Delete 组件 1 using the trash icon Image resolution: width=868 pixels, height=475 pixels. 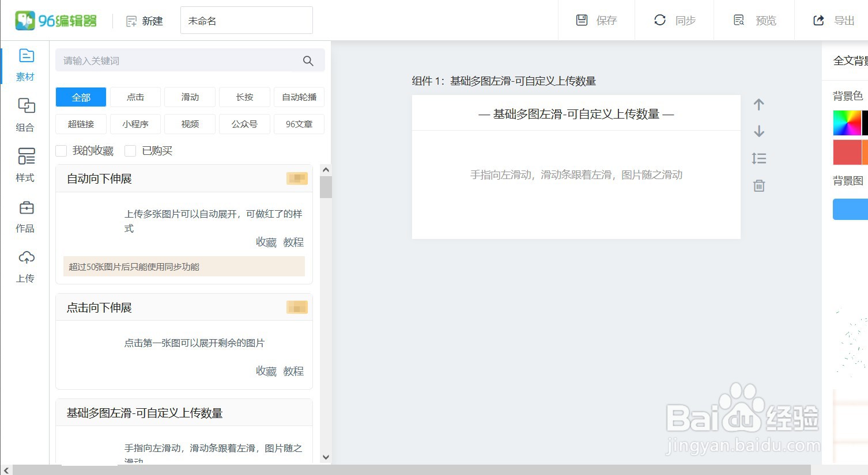point(758,185)
